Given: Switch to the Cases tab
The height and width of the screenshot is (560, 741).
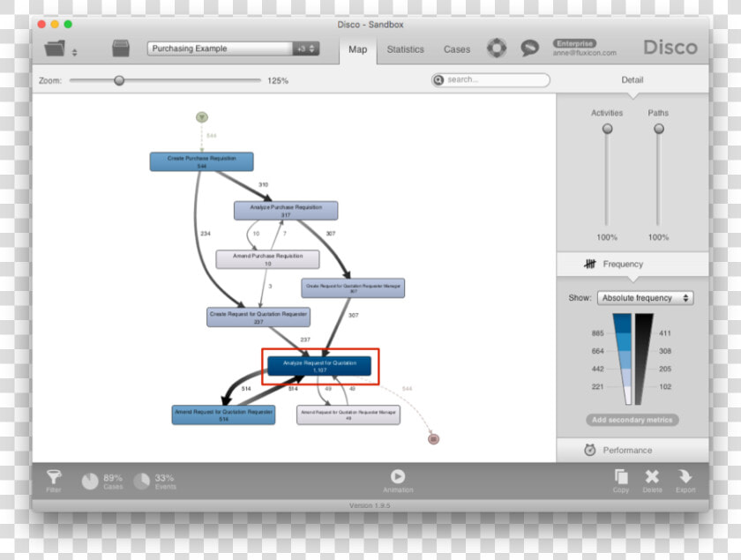Looking at the screenshot, I should [x=457, y=49].
